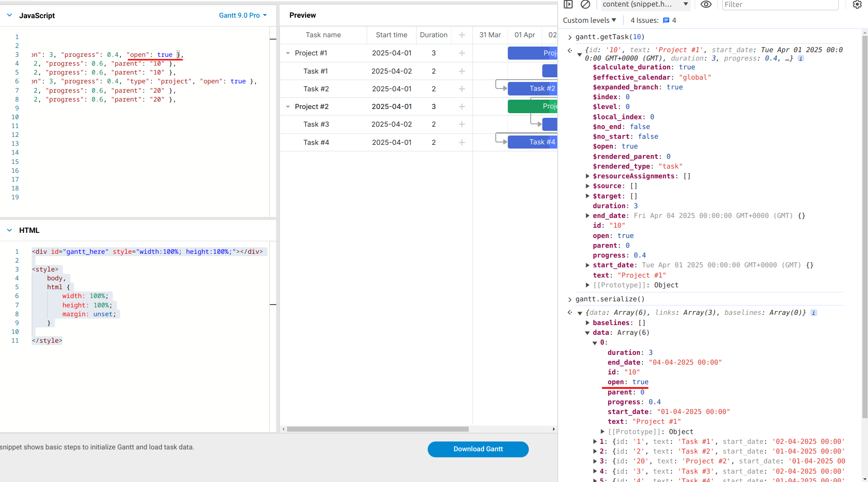Click the horizontal scrollbar of the grid

pyautogui.click(x=378, y=429)
